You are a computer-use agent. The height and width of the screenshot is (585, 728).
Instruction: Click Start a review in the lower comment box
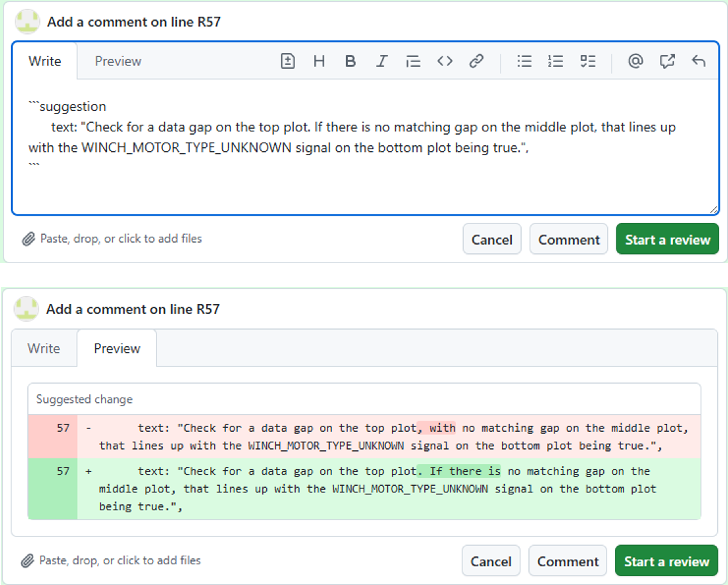pos(667,561)
